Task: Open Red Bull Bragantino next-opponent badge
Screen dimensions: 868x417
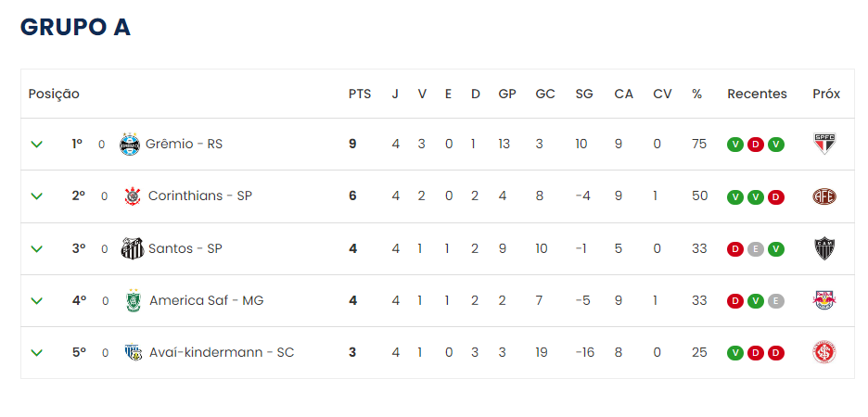Action: (x=824, y=300)
